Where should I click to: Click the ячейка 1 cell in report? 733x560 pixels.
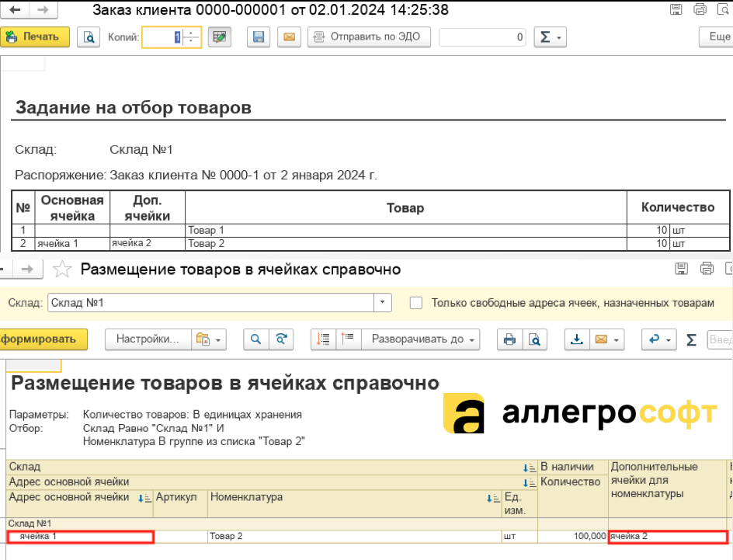pyautogui.click(x=81, y=537)
